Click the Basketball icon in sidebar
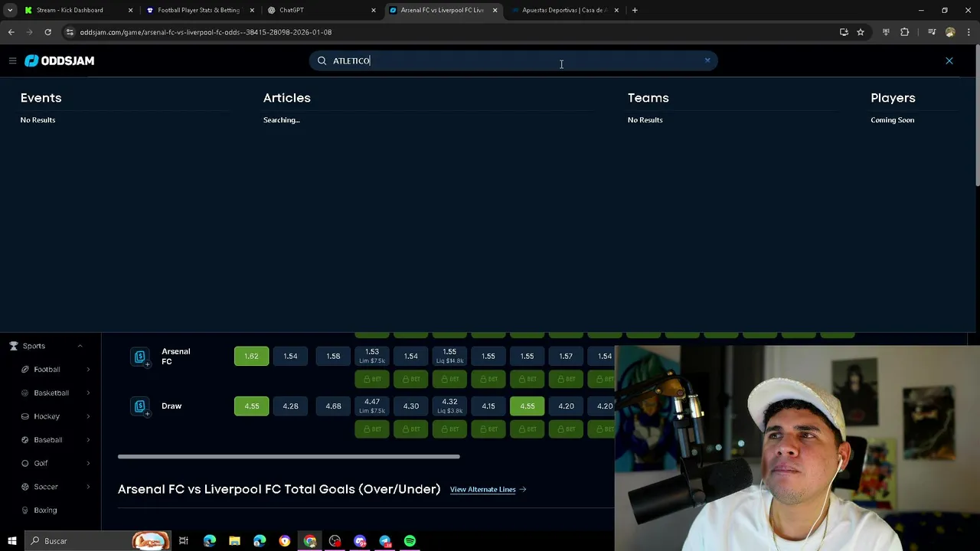The height and width of the screenshot is (551, 980). tap(24, 393)
